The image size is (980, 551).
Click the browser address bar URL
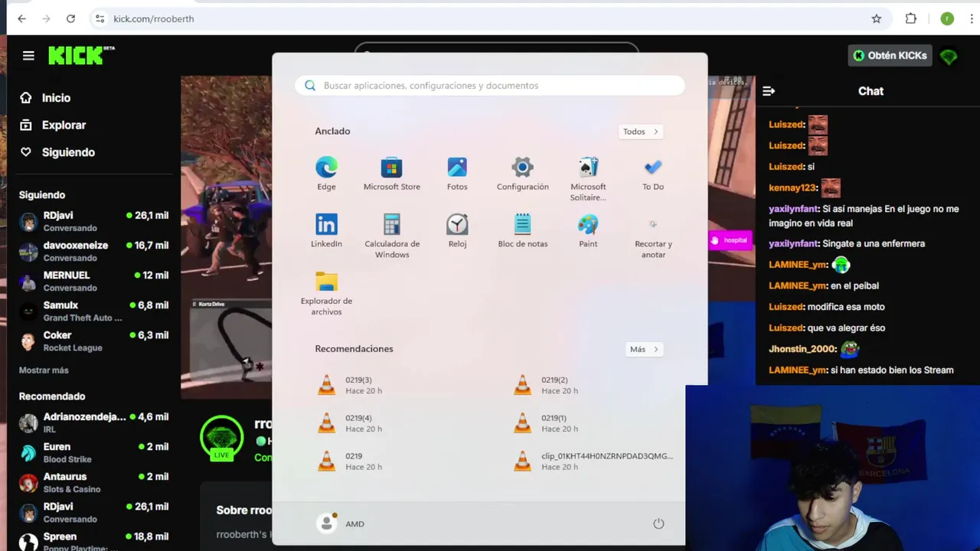[x=154, y=18]
